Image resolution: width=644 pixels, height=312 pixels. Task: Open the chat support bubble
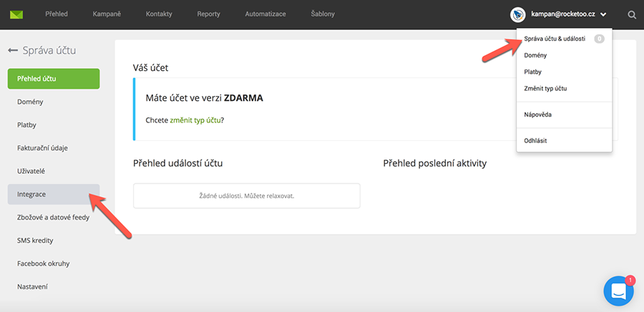pos(619,291)
